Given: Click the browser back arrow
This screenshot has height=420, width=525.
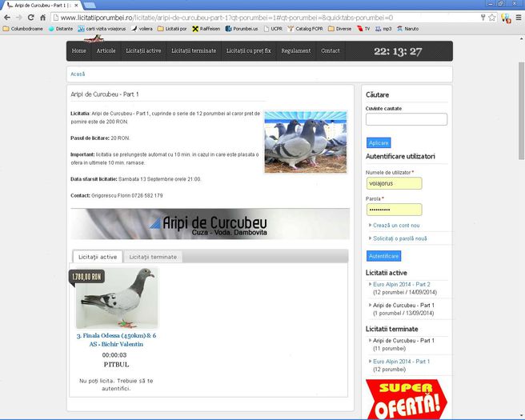Looking at the screenshot, I should 7,17.
